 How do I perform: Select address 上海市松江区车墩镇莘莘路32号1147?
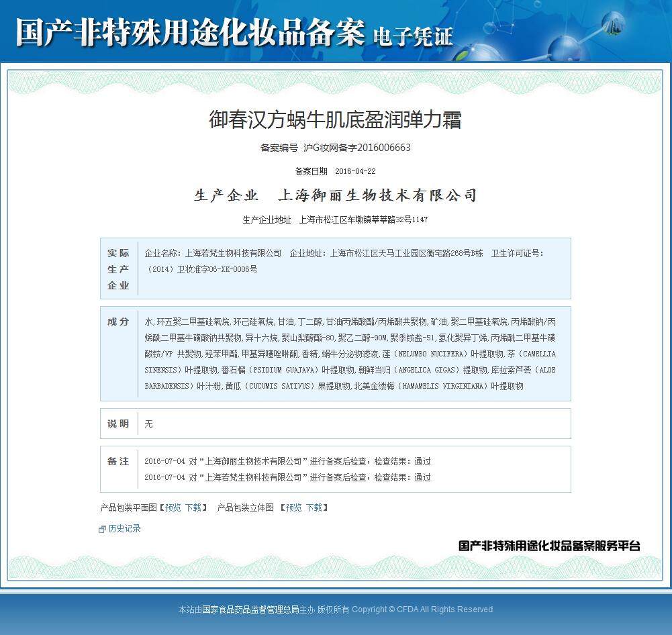pyautogui.click(x=363, y=219)
